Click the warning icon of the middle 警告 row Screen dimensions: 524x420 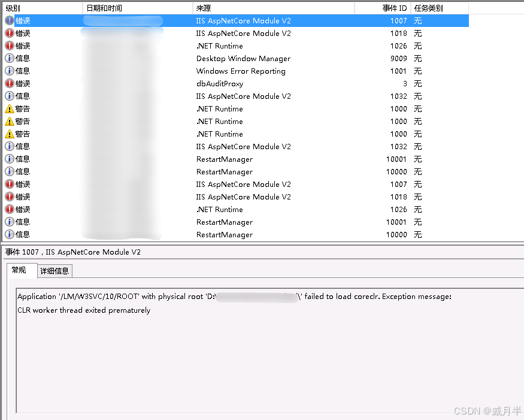10,122
